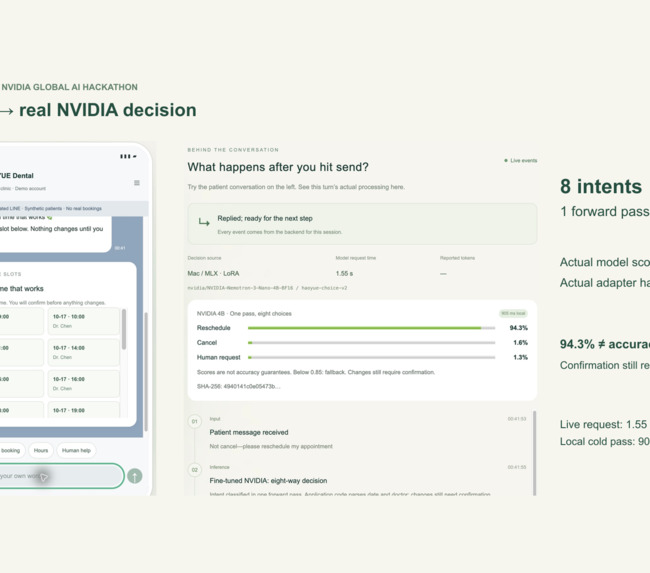This screenshot has width=650, height=573.
Task: Click the events timeline scrollbar
Action: click(534, 453)
